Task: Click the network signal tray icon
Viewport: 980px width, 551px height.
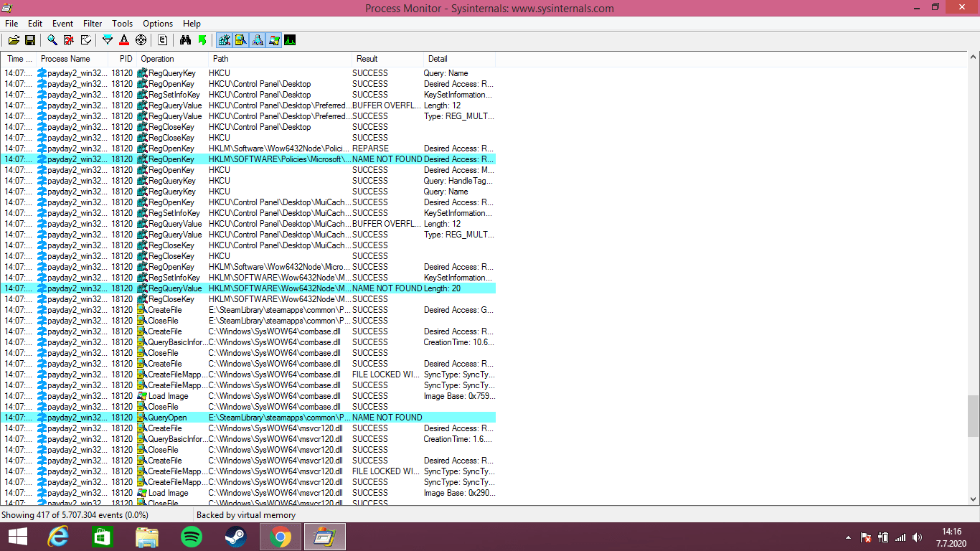Action: click(x=900, y=537)
